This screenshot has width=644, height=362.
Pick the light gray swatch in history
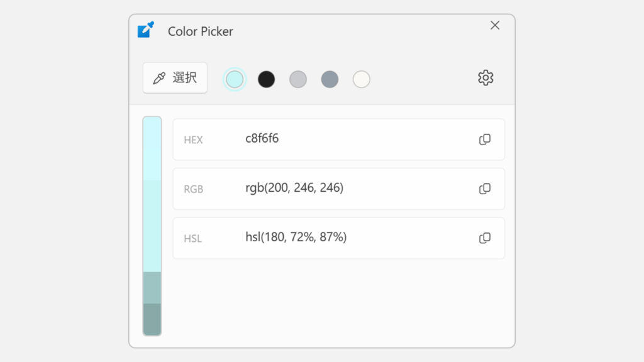(x=297, y=79)
